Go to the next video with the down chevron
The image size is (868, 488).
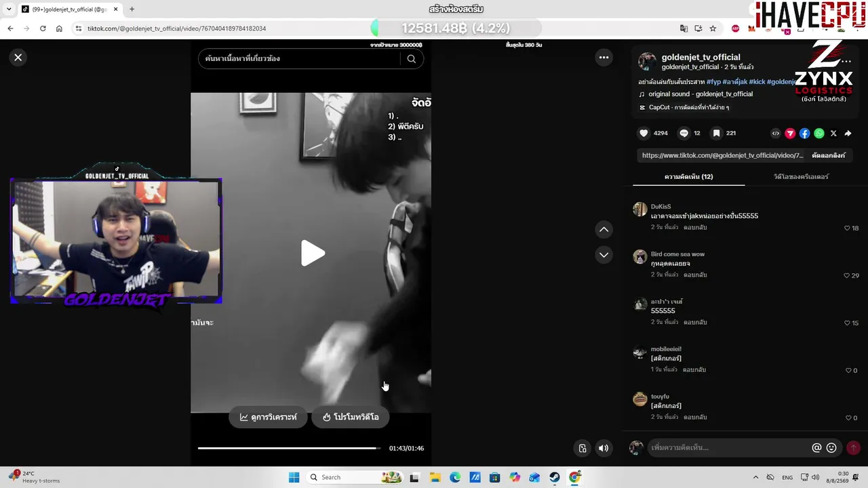click(604, 255)
